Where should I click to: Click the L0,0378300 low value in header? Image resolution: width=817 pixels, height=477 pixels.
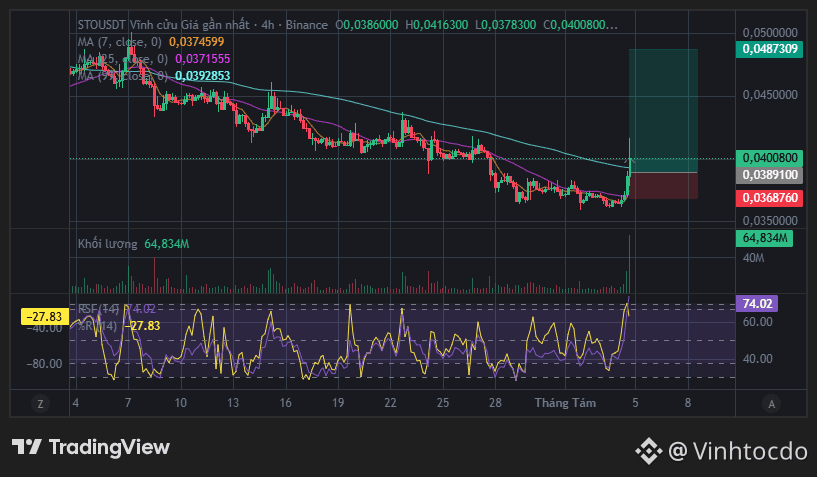click(x=505, y=25)
